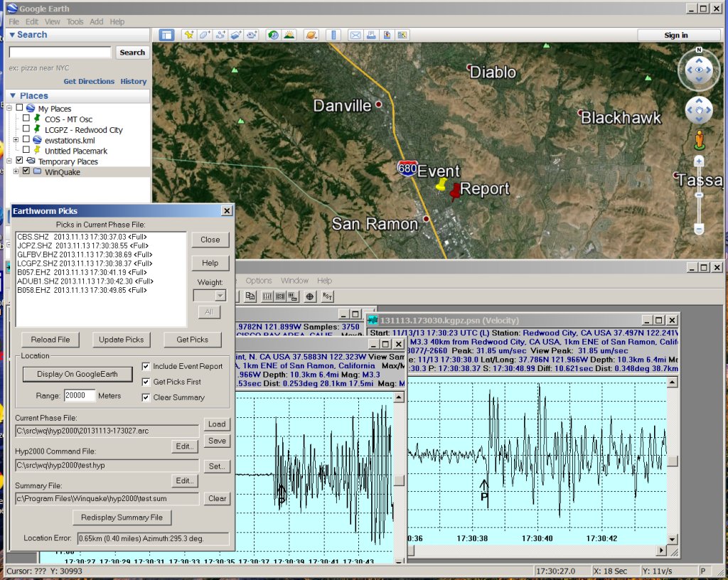Click the zoom in plus button

point(699,161)
